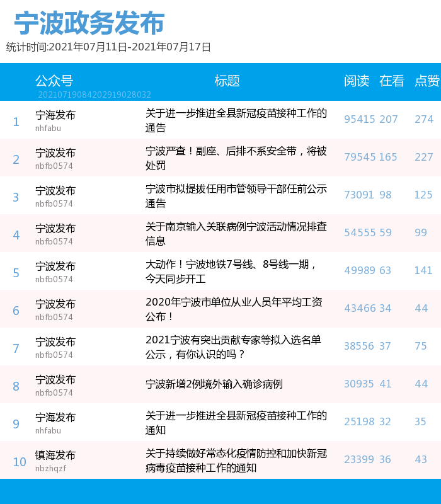
Task: Click the 点赞 column header
Action: (x=427, y=81)
